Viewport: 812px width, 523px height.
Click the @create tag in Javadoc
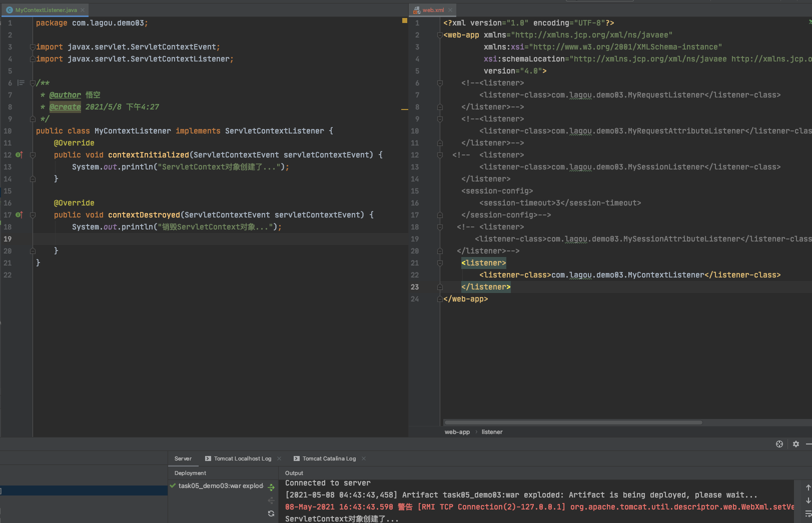click(x=65, y=107)
